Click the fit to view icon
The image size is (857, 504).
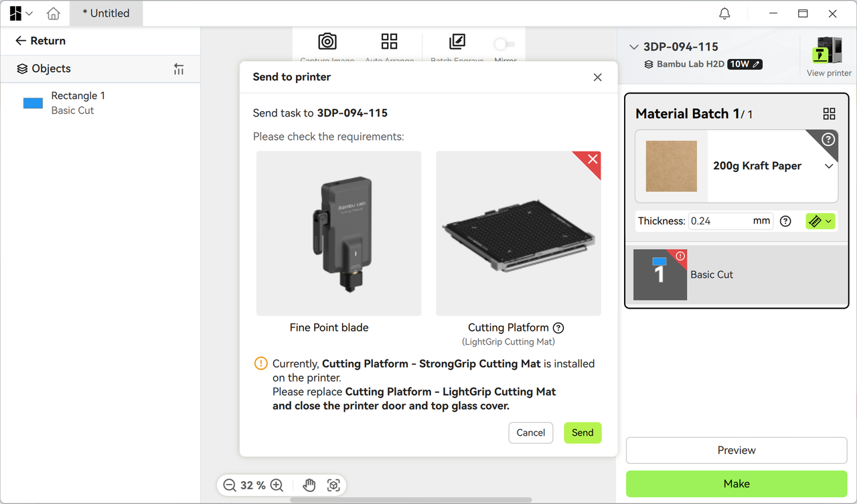pyautogui.click(x=333, y=485)
